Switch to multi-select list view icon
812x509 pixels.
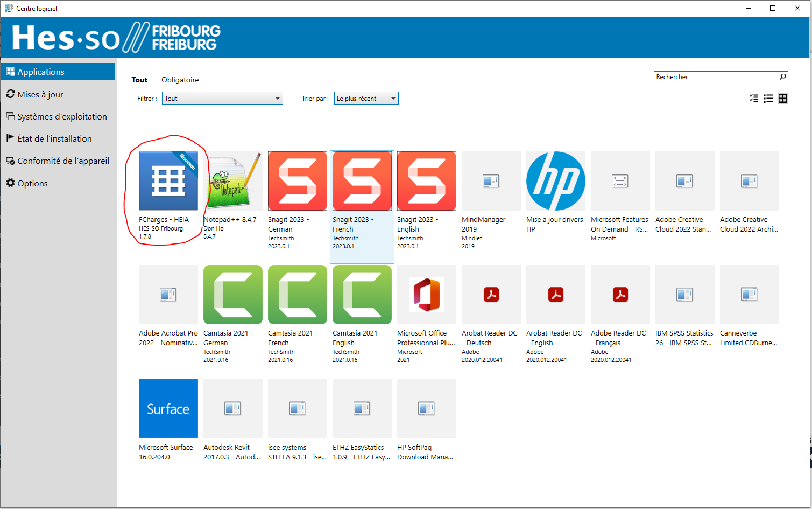click(754, 99)
